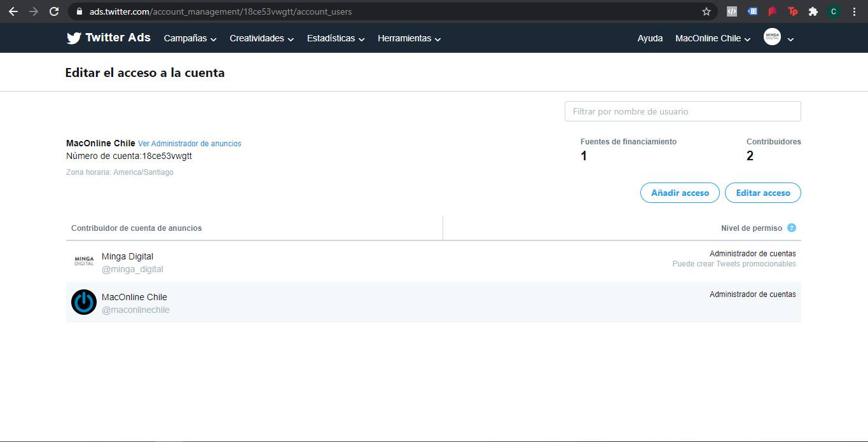Click the Zona horaria: America/Santiago text
The image size is (868, 442).
coord(120,172)
